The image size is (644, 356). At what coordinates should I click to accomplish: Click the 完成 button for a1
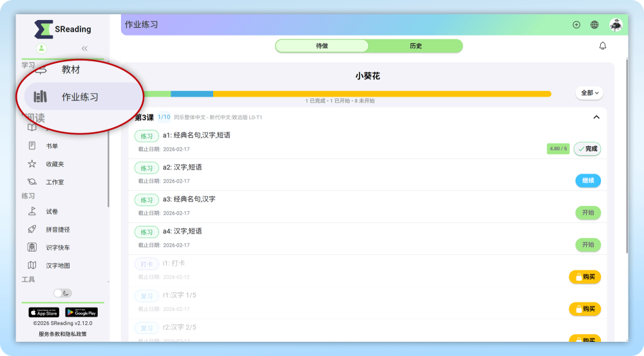[x=587, y=149]
